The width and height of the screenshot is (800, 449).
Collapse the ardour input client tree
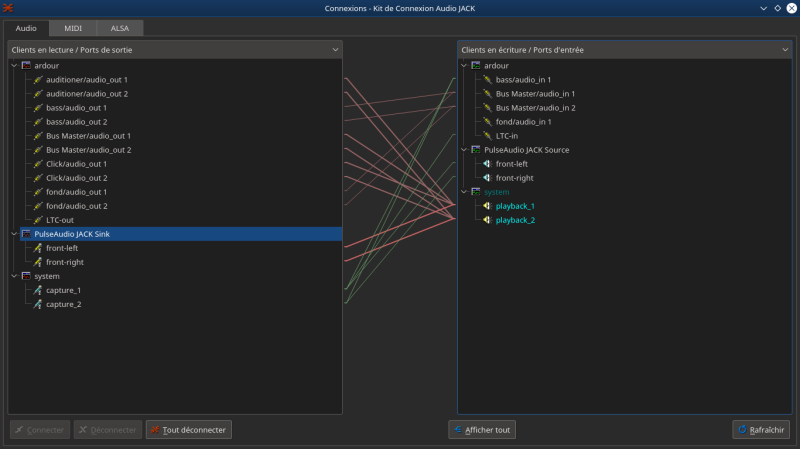(x=464, y=65)
